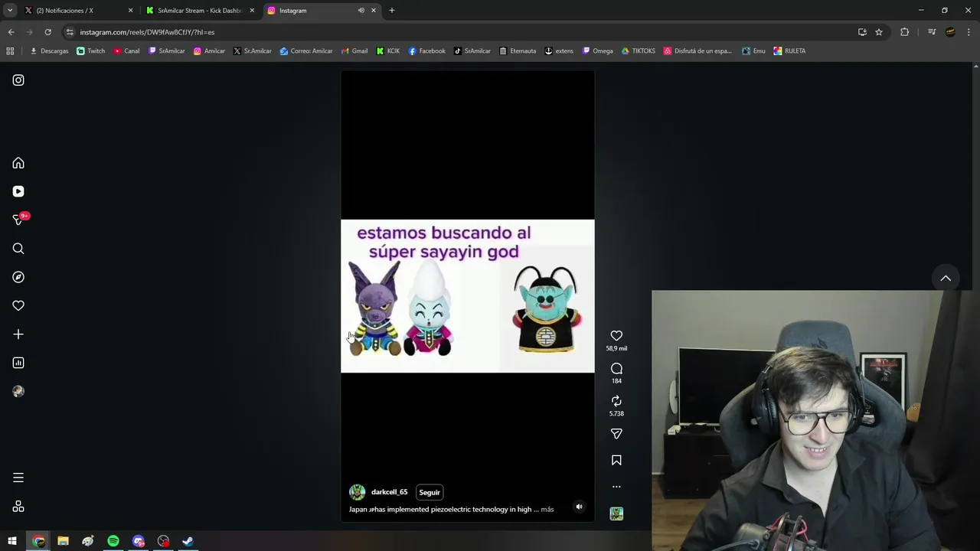Open File Explorer from taskbar
Screen dimensions: 980x551
[x=63, y=541]
